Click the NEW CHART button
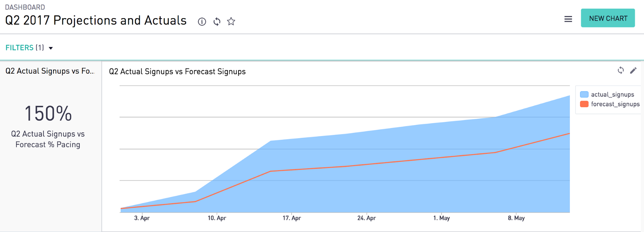Screen dimensions: 644x232 [608, 18]
